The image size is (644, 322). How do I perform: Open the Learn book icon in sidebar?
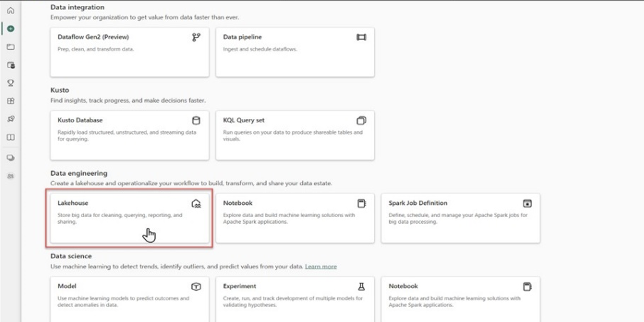coord(11,137)
